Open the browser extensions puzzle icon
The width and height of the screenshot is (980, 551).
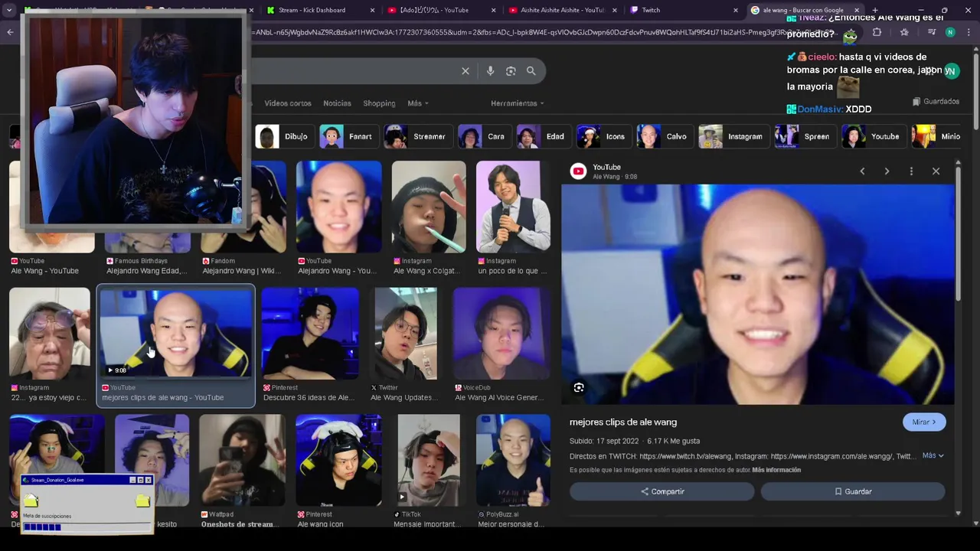pos(877,32)
